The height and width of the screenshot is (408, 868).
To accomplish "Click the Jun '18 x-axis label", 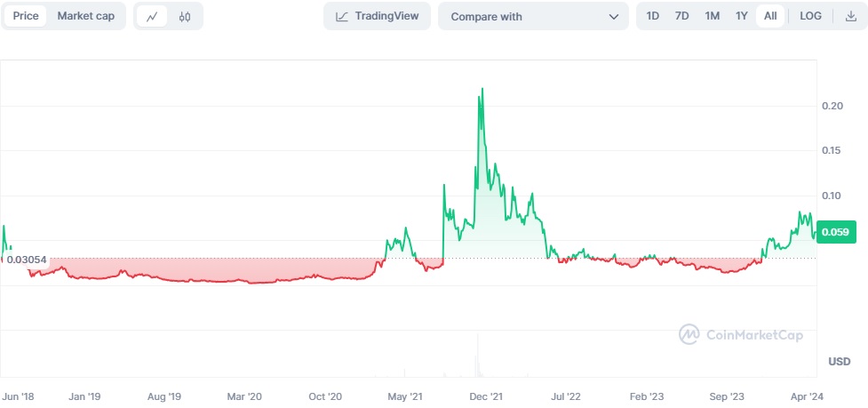I will 19,397.
